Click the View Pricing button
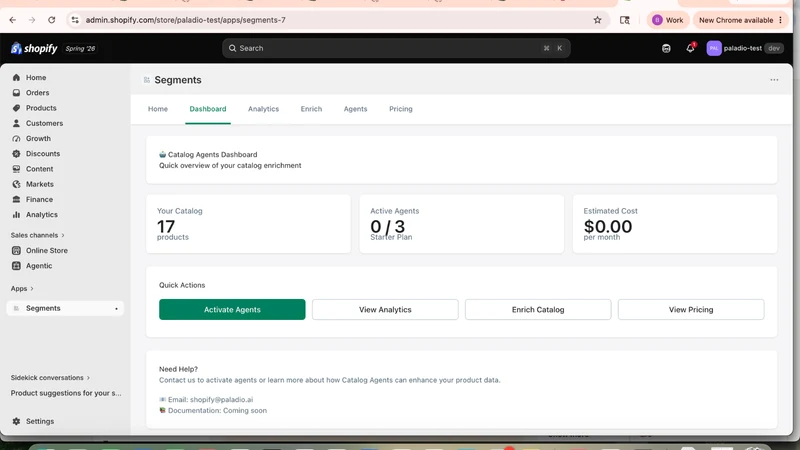The width and height of the screenshot is (800, 450). (x=691, y=310)
